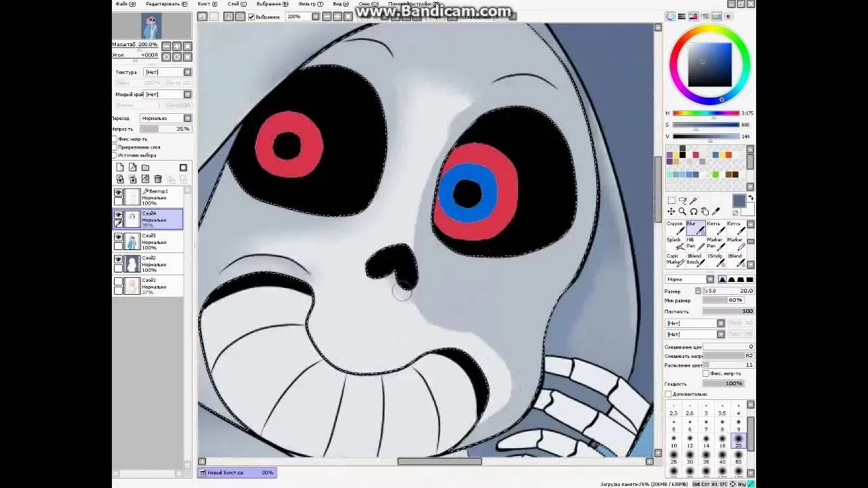The width and height of the screenshot is (868, 488).
Task: Open the Редактировать menu
Action: (167, 4)
